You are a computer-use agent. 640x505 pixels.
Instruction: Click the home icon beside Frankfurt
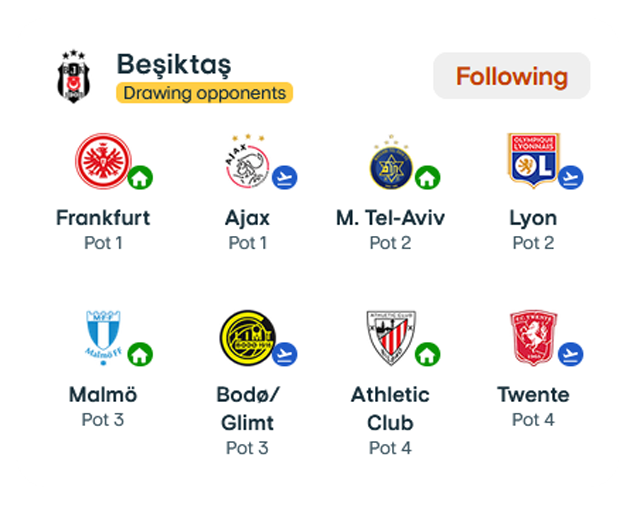point(140,178)
